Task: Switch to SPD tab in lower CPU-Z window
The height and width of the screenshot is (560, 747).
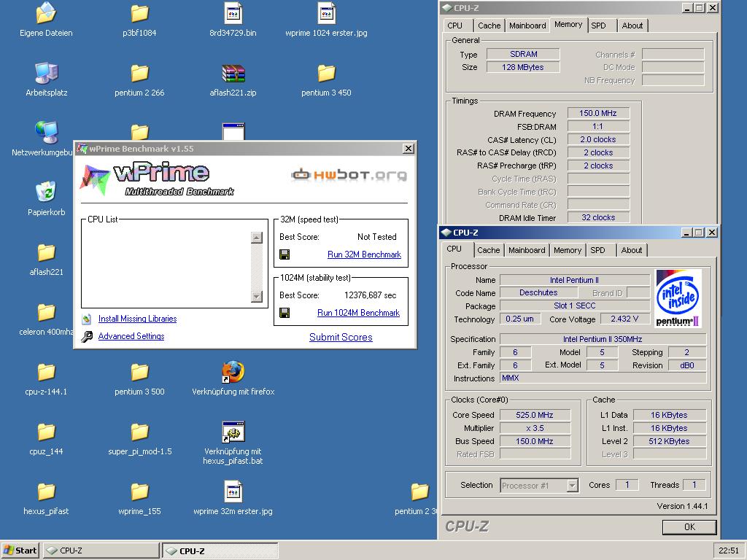Action: coord(598,250)
